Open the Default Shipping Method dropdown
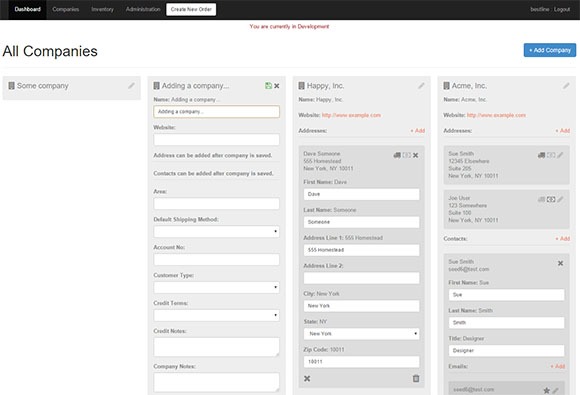Viewport: 580px width, 395px height. (x=216, y=232)
